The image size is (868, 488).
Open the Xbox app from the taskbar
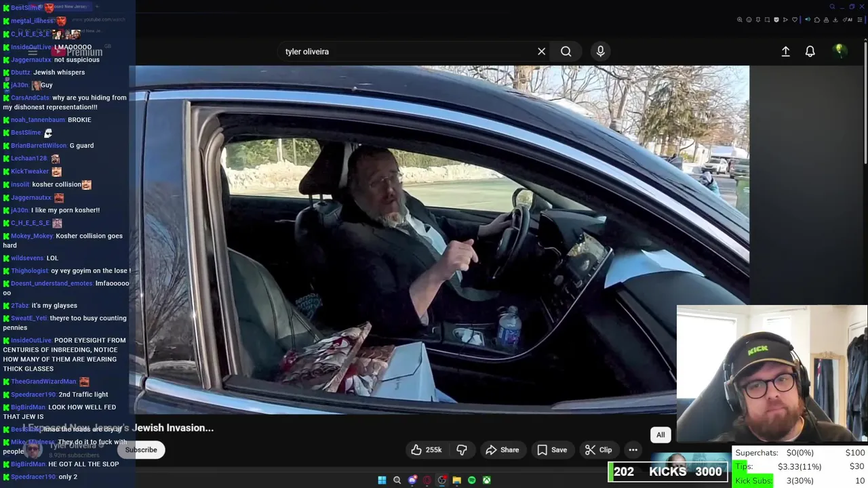[486, 480]
